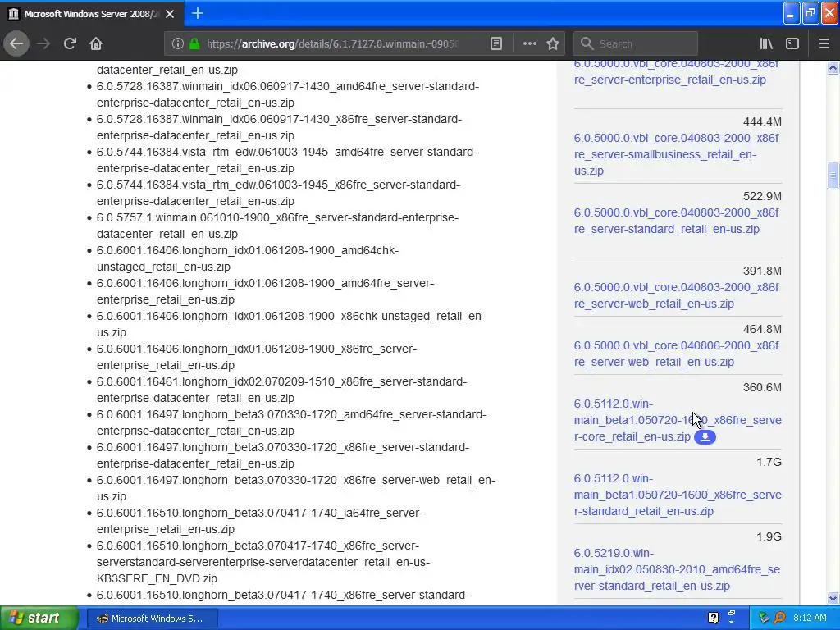Click the 6.0.6001.16461 longhorn_idx02 list item
840x630 pixels.
(282, 390)
